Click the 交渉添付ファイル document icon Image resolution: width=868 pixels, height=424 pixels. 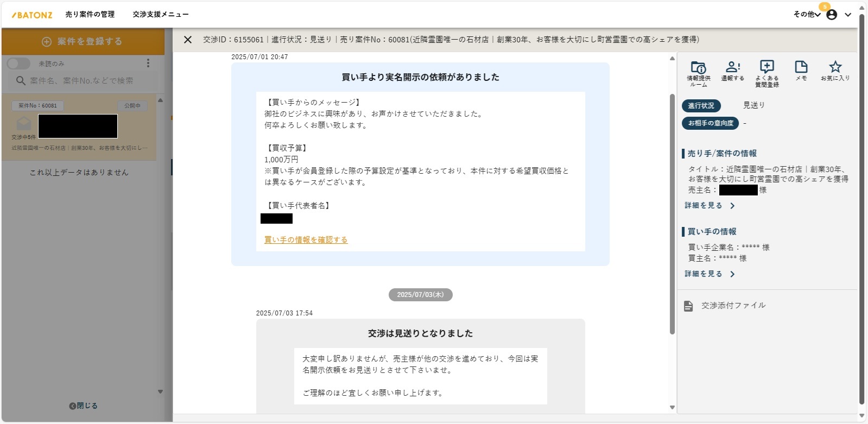(688, 306)
